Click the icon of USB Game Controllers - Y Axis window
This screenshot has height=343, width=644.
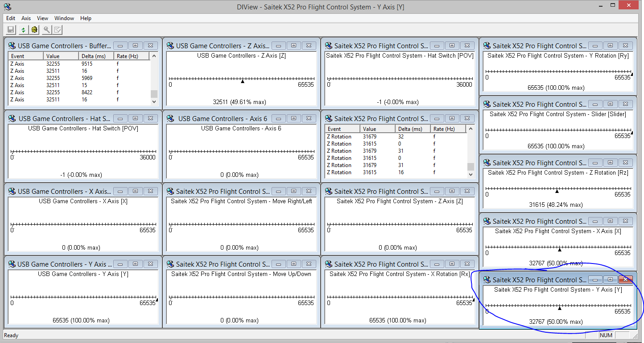(x=12, y=264)
